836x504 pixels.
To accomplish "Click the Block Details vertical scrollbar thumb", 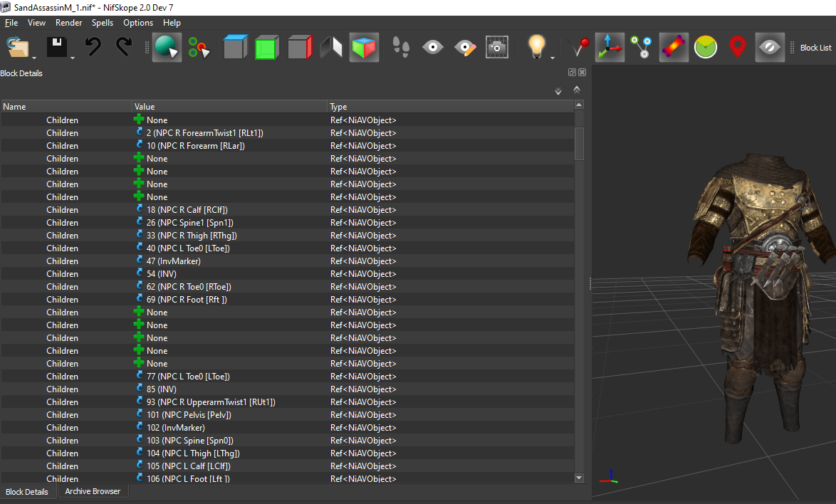I will coord(579,143).
